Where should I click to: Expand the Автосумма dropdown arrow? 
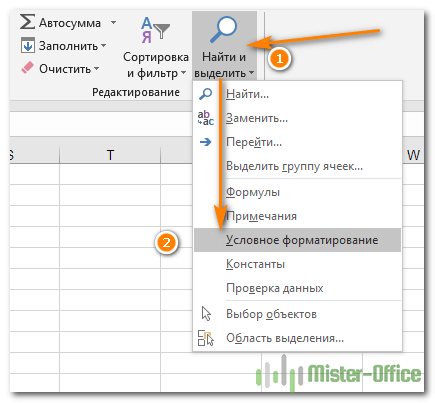coord(113,23)
